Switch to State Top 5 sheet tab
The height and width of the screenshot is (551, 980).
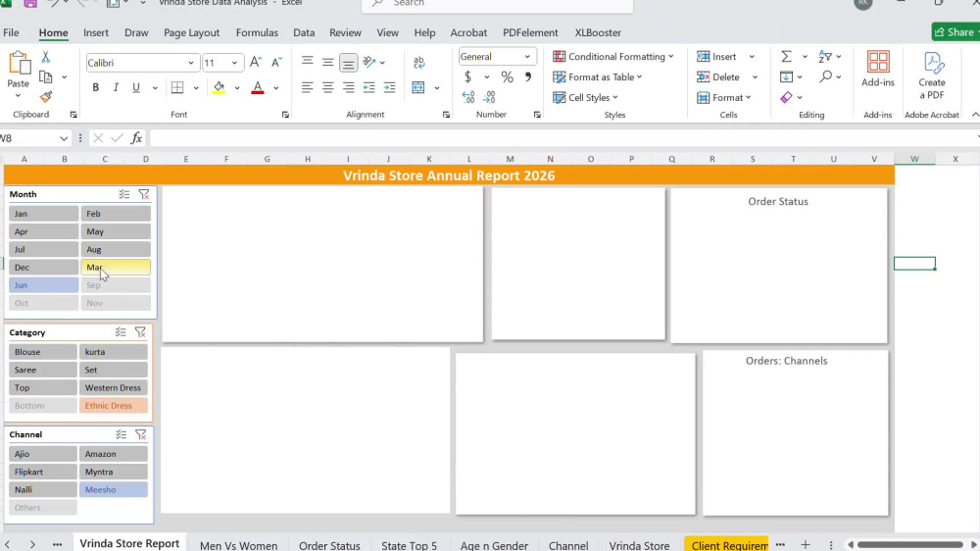409,545
